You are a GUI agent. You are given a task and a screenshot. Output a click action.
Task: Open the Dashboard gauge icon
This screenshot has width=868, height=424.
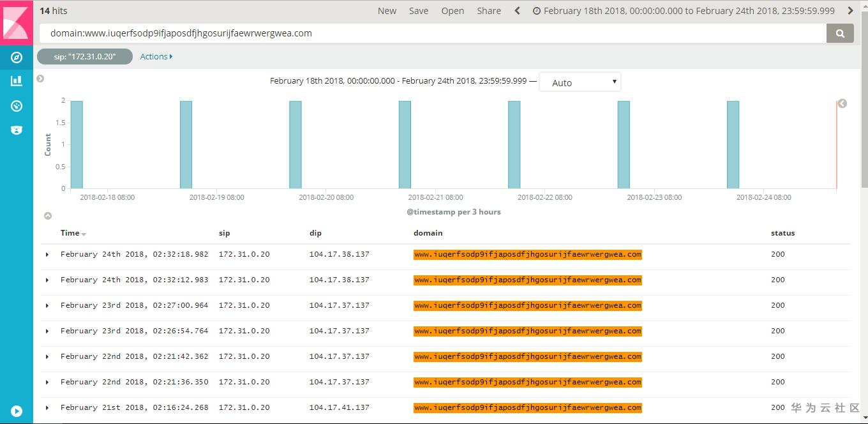[x=17, y=106]
